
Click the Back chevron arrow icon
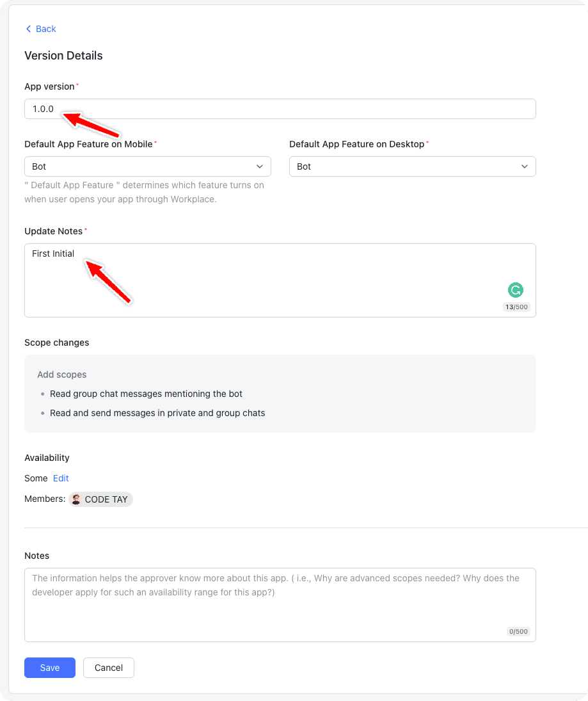pyautogui.click(x=28, y=29)
